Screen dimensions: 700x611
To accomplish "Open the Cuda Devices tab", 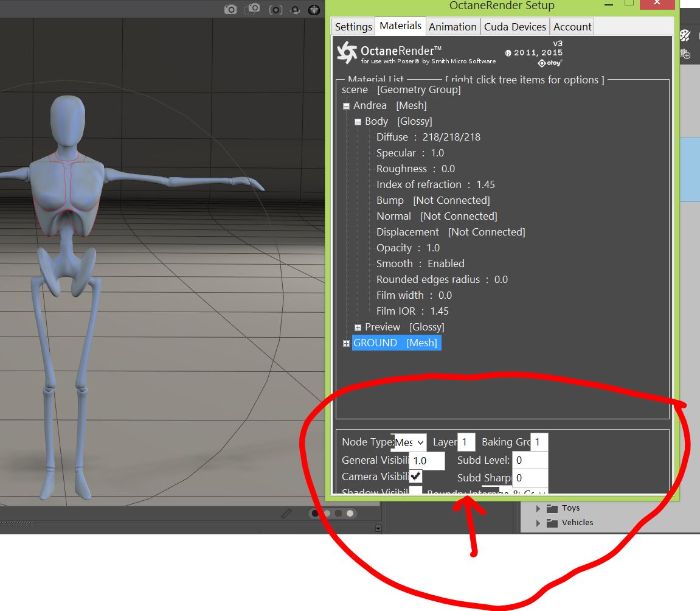I will (x=515, y=27).
